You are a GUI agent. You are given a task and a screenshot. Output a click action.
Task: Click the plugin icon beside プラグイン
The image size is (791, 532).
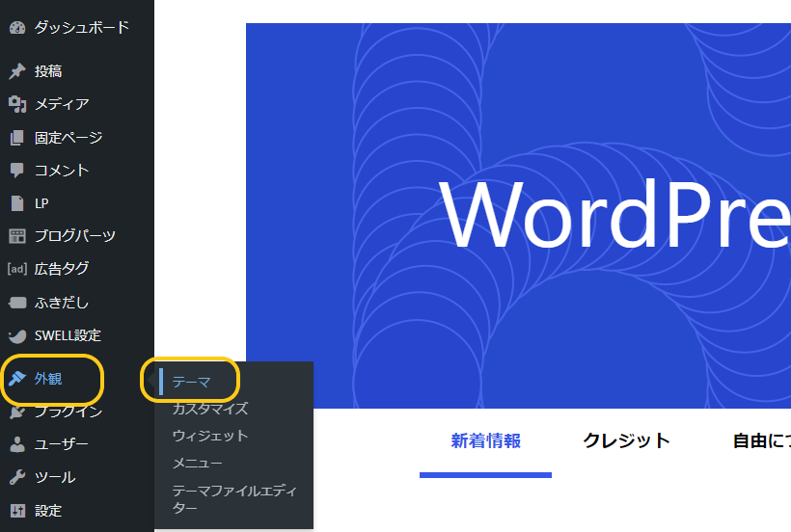[x=17, y=412]
